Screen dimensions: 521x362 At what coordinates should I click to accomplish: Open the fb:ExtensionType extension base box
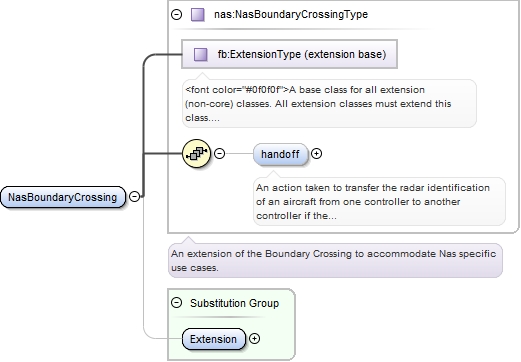(289, 54)
